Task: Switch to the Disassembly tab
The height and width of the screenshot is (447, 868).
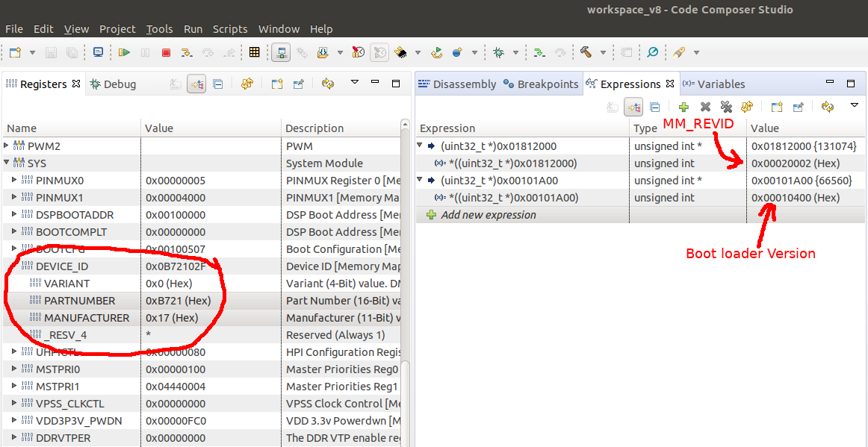Action: [x=457, y=84]
